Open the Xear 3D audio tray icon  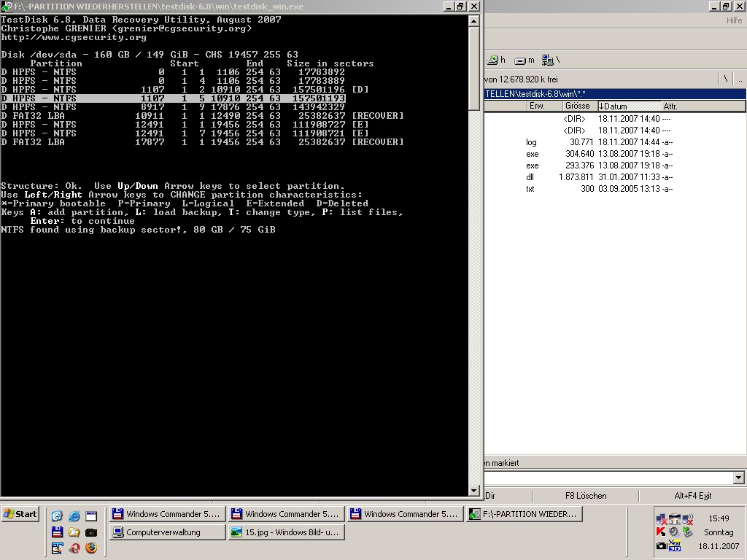675,545
